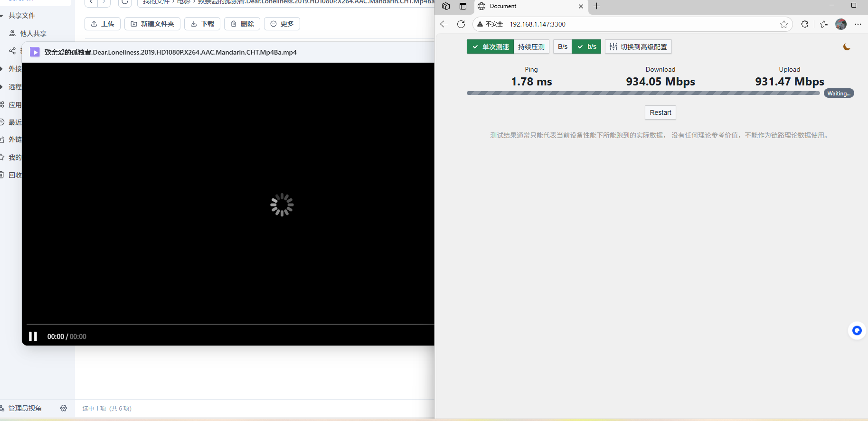Open the browser favorites list icon
This screenshot has height=421, width=868.
824,24
